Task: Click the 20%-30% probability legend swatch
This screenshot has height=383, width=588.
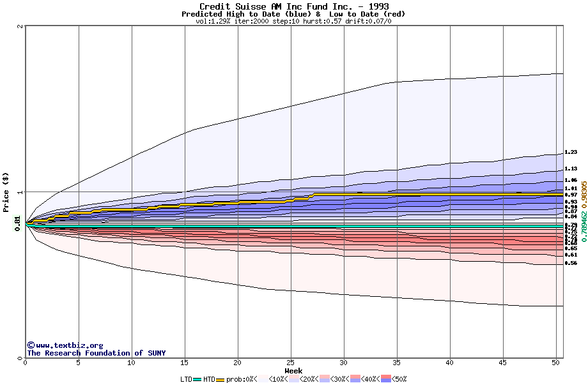Action: 325,379
